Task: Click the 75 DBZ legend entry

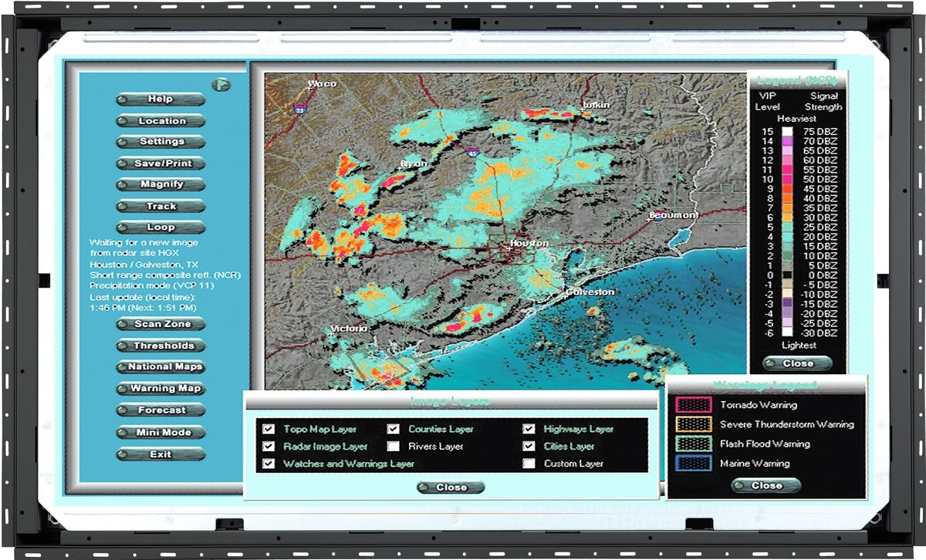Action: pyautogui.click(x=821, y=132)
